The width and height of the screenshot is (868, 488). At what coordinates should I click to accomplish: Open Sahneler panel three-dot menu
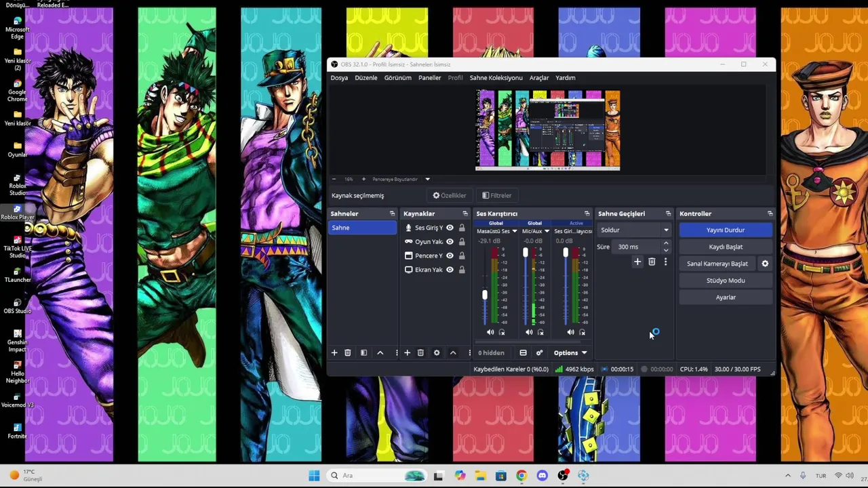(x=397, y=352)
